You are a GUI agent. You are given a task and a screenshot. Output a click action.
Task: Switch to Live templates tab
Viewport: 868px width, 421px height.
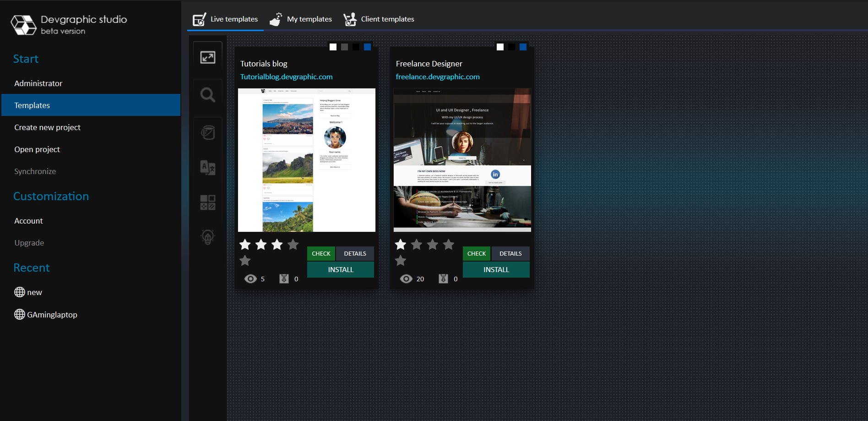coord(225,19)
